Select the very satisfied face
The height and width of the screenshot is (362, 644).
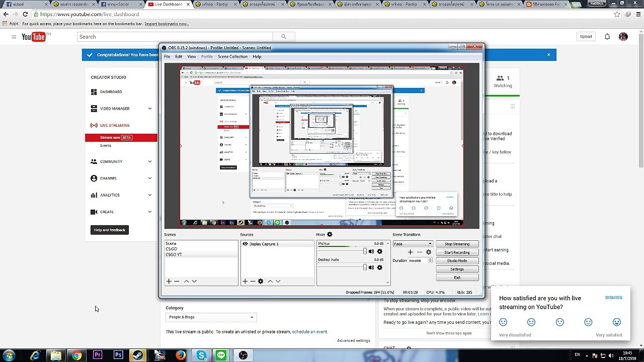coord(617,322)
